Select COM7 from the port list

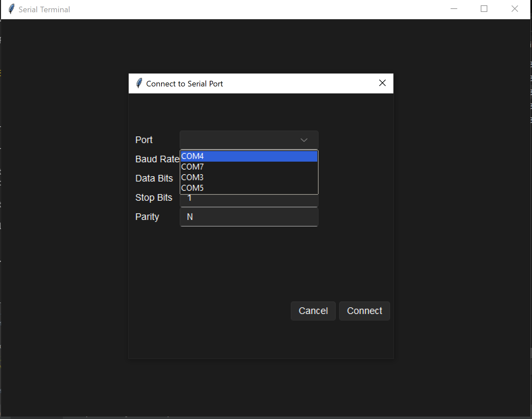[x=249, y=167]
